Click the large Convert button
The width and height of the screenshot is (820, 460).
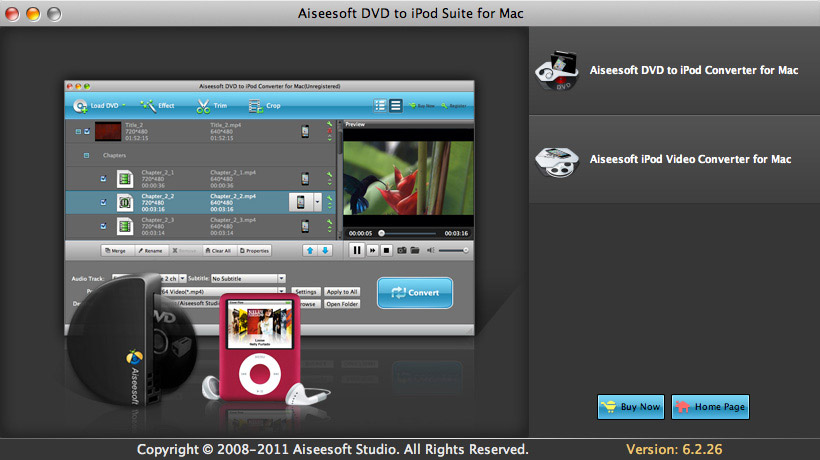pos(414,292)
